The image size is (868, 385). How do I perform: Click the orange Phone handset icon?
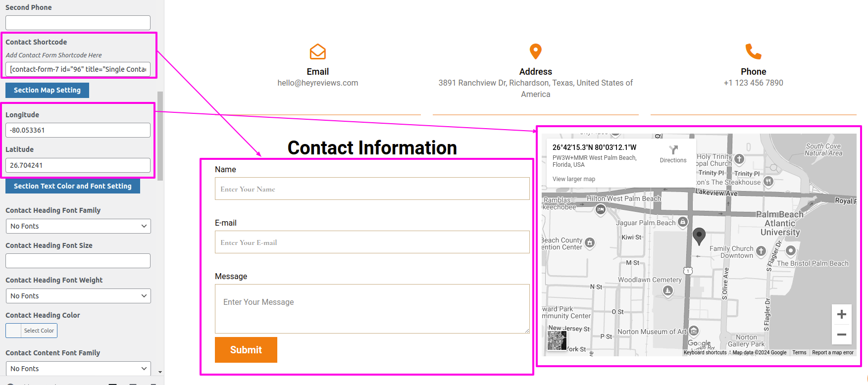(753, 51)
